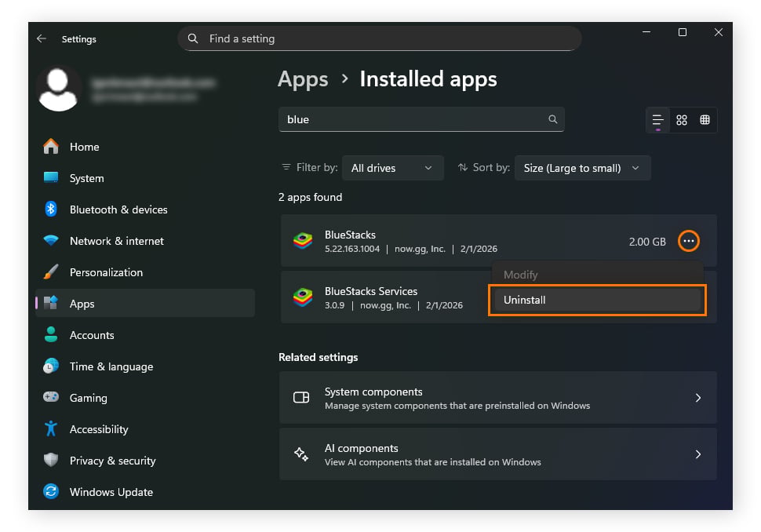Click the Accounts person icon

pos(51,334)
